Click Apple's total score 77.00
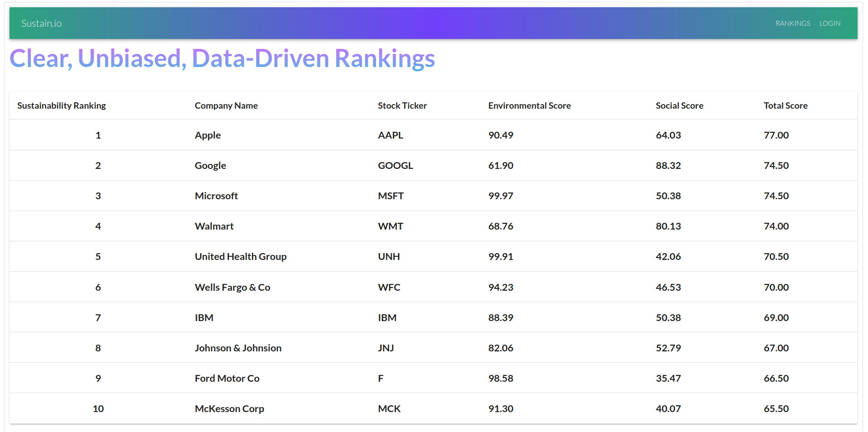The width and height of the screenshot is (868, 432). click(776, 135)
